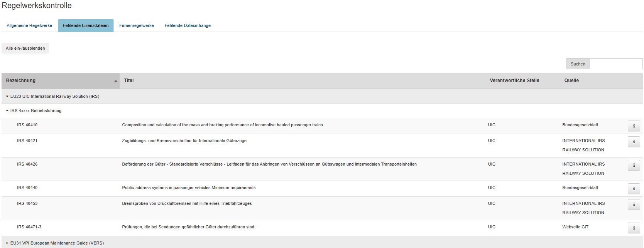Click the IRS 40440 row title text

[x=189, y=188]
